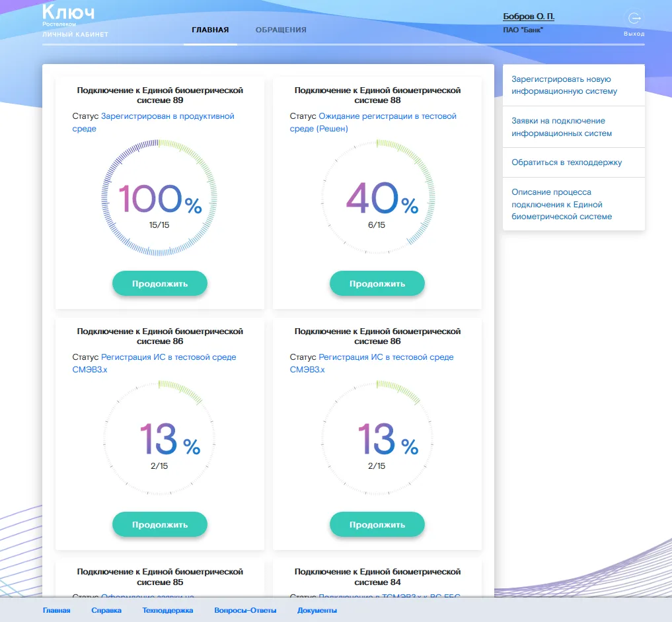Click the Выход label
The image size is (672, 622).
pos(634,34)
